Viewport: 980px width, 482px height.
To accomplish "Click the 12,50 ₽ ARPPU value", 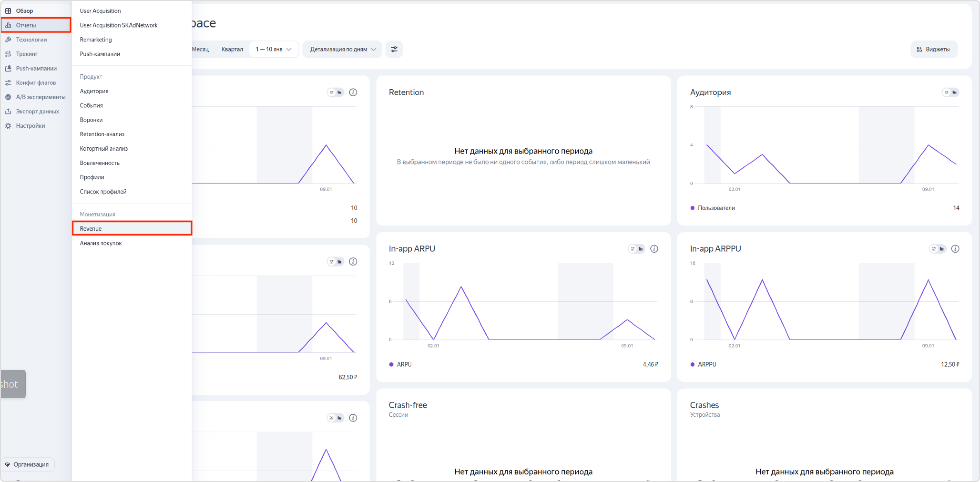I will [x=950, y=364].
